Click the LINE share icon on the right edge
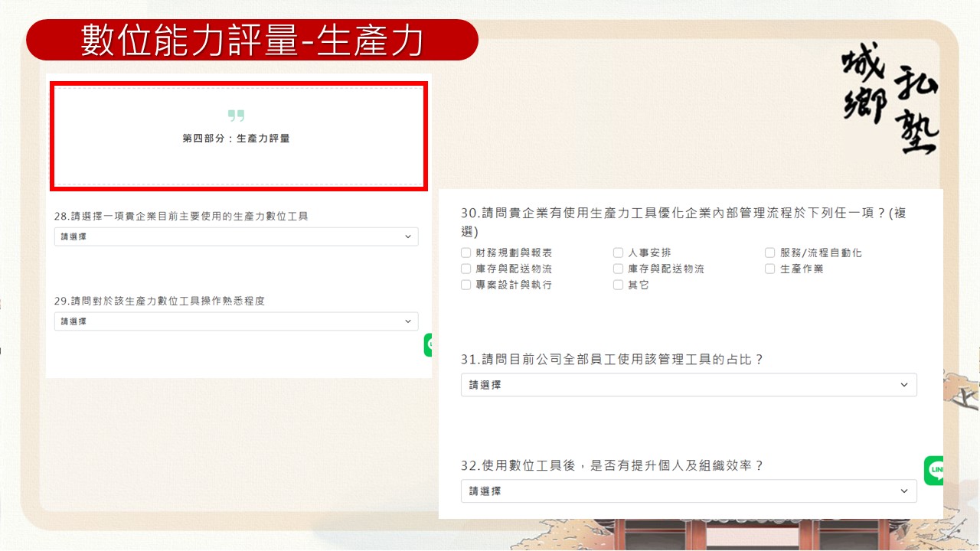 click(x=936, y=470)
